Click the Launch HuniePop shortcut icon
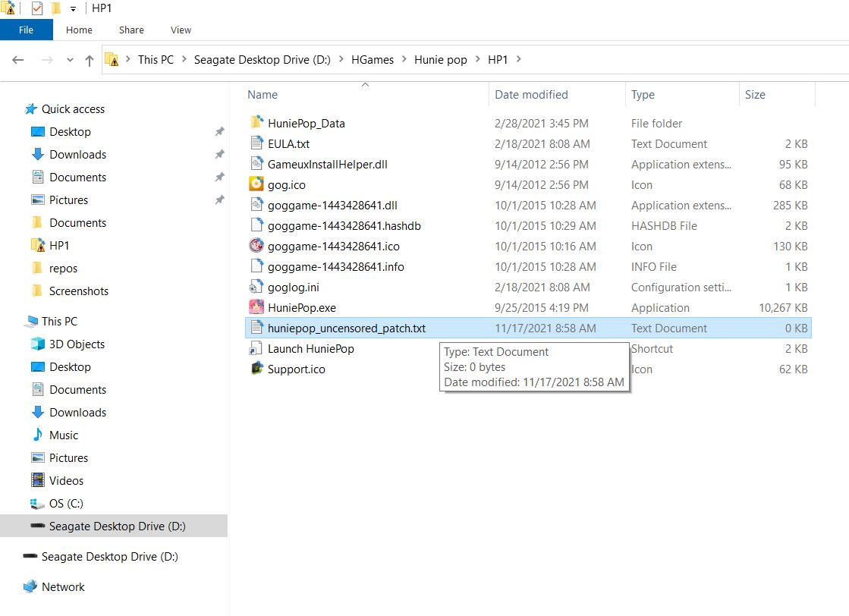The image size is (849, 616). click(256, 349)
